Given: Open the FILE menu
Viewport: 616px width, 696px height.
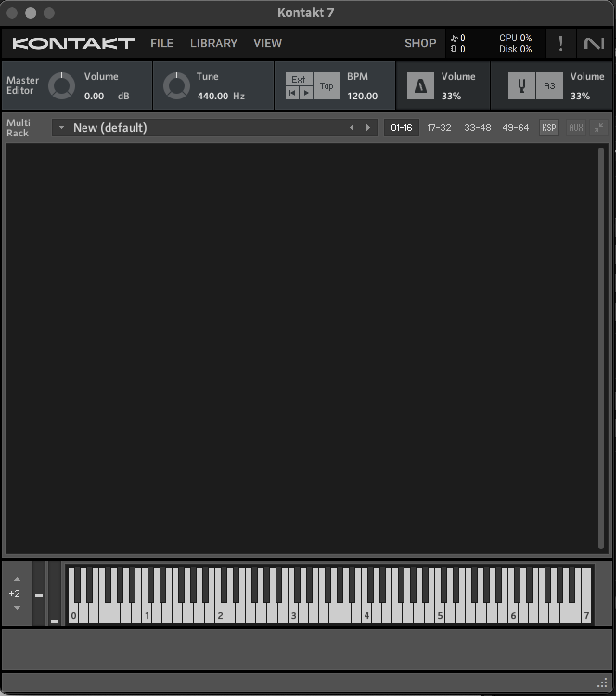Looking at the screenshot, I should pyautogui.click(x=162, y=43).
